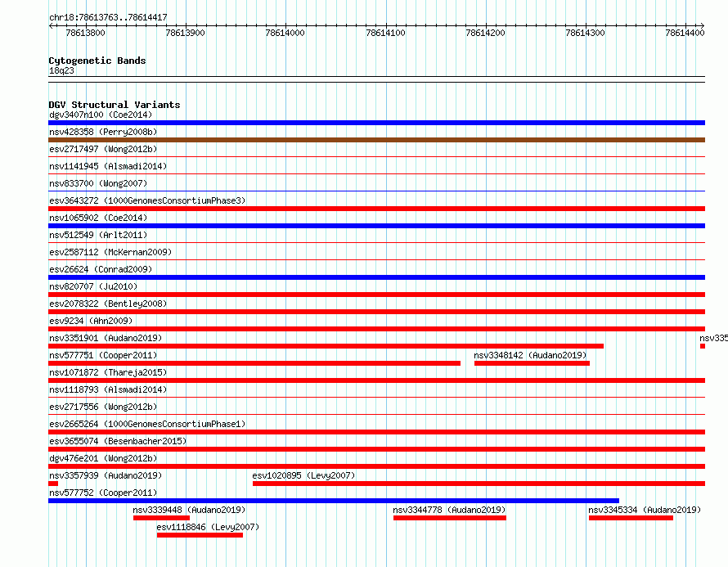
Task: Open nsv428358 (Perry2008b) variant label
Action: coord(103,132)
